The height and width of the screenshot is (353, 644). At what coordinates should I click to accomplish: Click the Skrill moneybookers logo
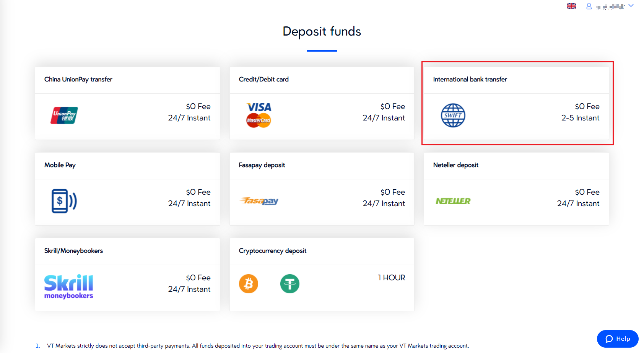(69, 286)
